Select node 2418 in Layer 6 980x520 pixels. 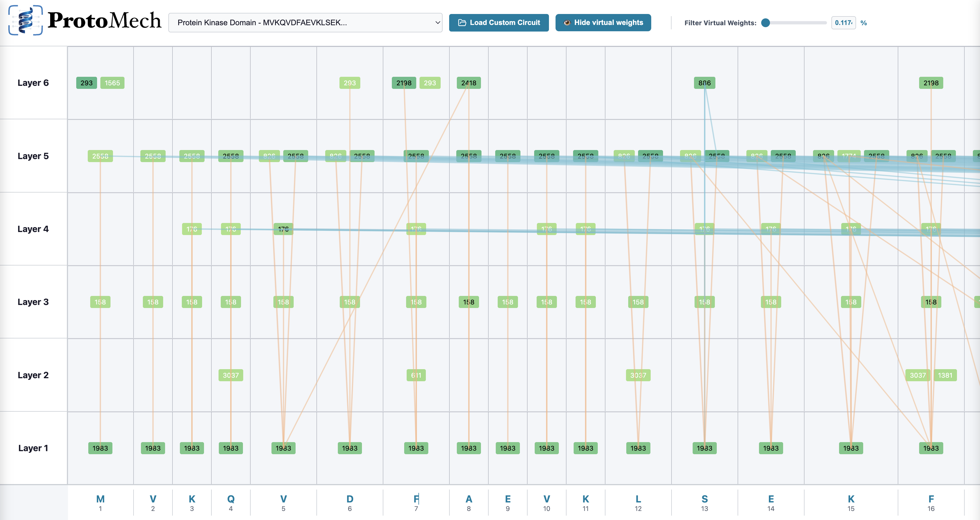(468, 83)
